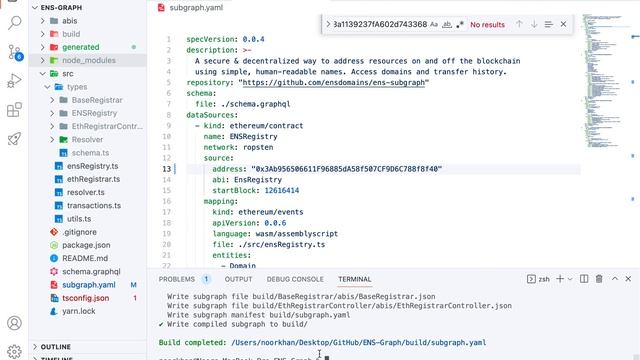The width and height of the screenshot is (640, 360).
Task: Click startBlock value 12616414
Action: coord(282,191)
